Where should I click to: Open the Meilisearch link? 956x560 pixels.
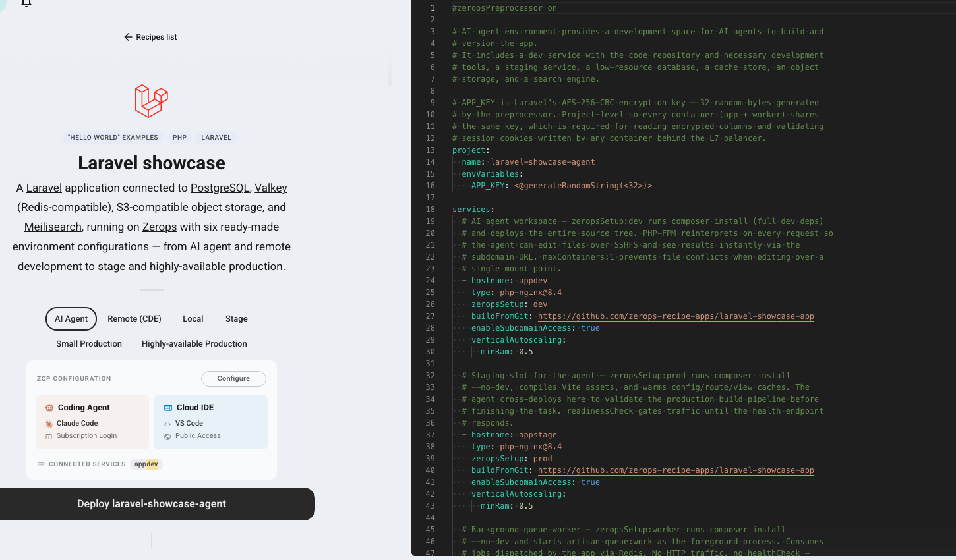[53, 227]
